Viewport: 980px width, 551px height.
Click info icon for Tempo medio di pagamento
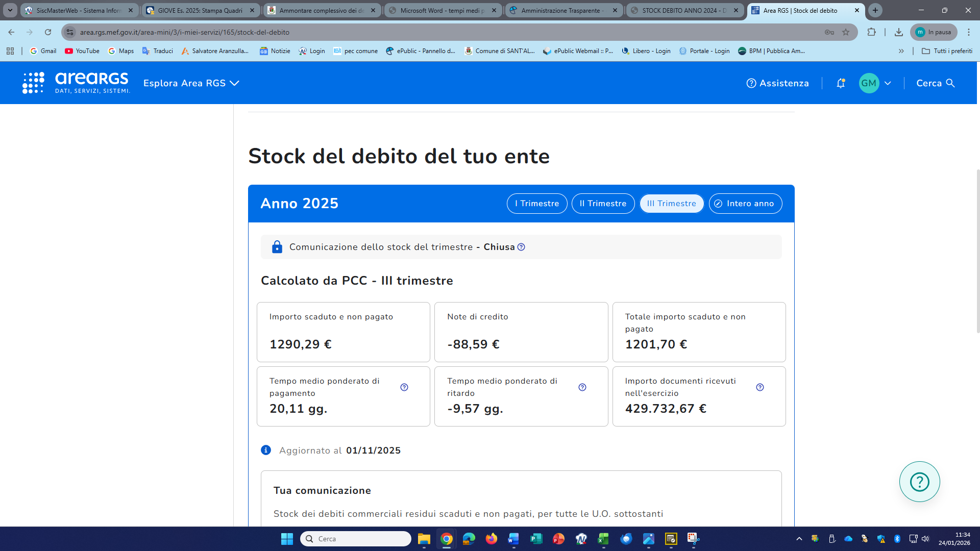tap(404, 387)
